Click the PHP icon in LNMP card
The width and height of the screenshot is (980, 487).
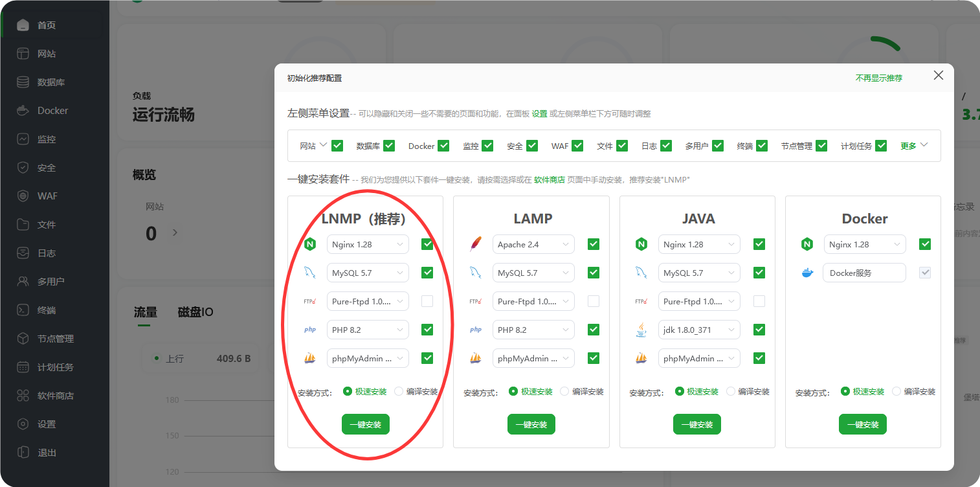pos(310,330)
